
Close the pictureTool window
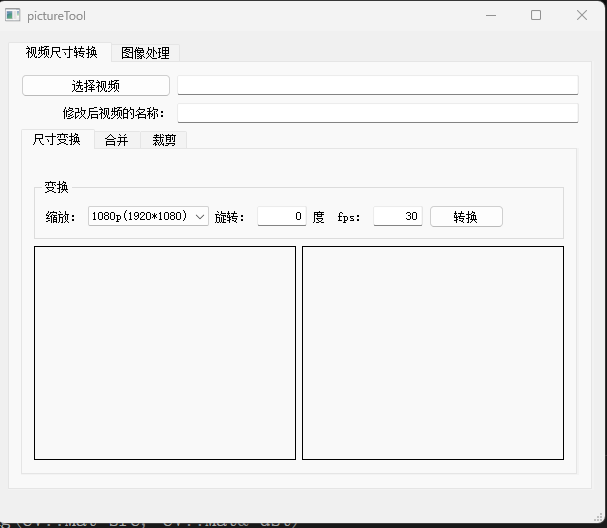point(582,15)
